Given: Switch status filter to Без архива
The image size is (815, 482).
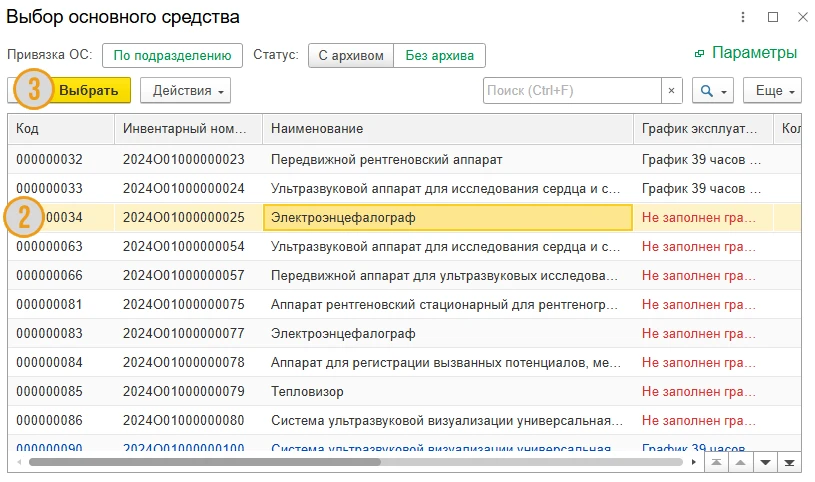Looking at the screenshot, I should tap(440, 55).
